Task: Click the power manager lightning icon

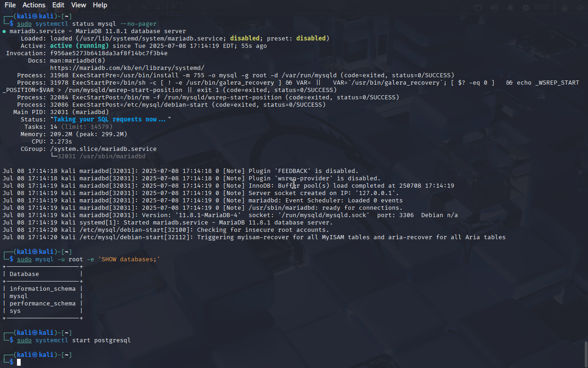Action: 526,8
